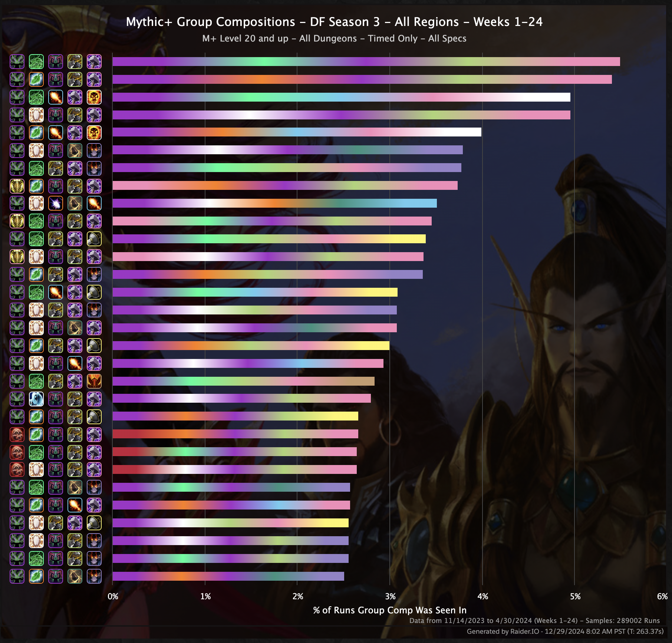This screenshot has width=672, height=643.
Task: Click the topmost bar that ends in white
Action: point(342,97)
